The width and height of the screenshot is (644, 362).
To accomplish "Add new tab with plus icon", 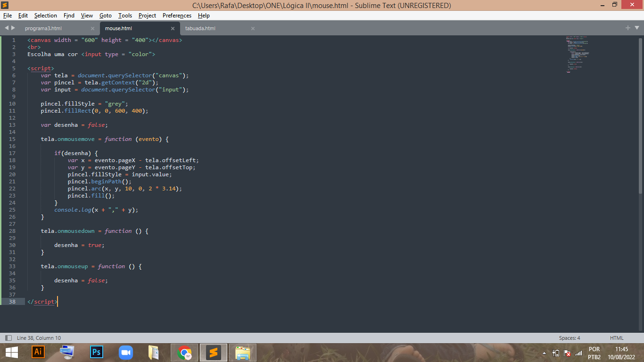I will click(x=628, y=28).
